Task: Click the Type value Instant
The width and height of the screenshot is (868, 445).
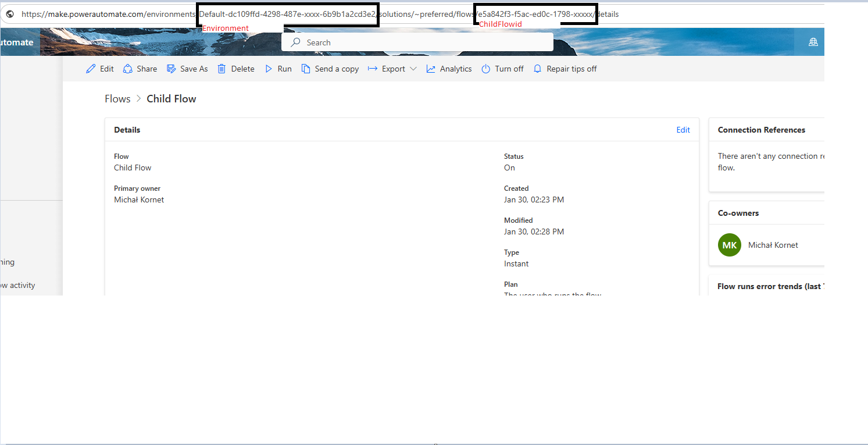Action: coord(516,264)
